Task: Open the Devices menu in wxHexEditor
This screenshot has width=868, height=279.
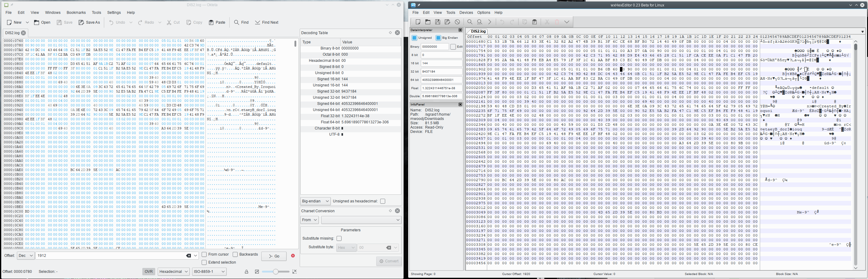Action: click(x=466, y=13)
